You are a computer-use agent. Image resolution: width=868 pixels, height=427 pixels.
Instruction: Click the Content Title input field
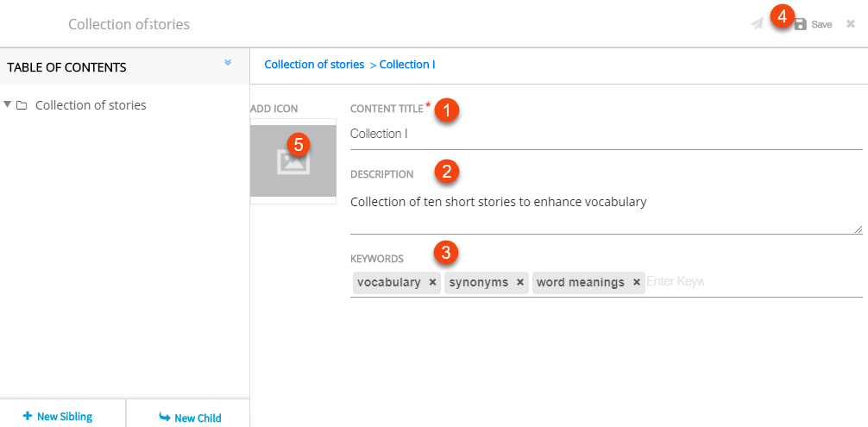click(604, 134)
